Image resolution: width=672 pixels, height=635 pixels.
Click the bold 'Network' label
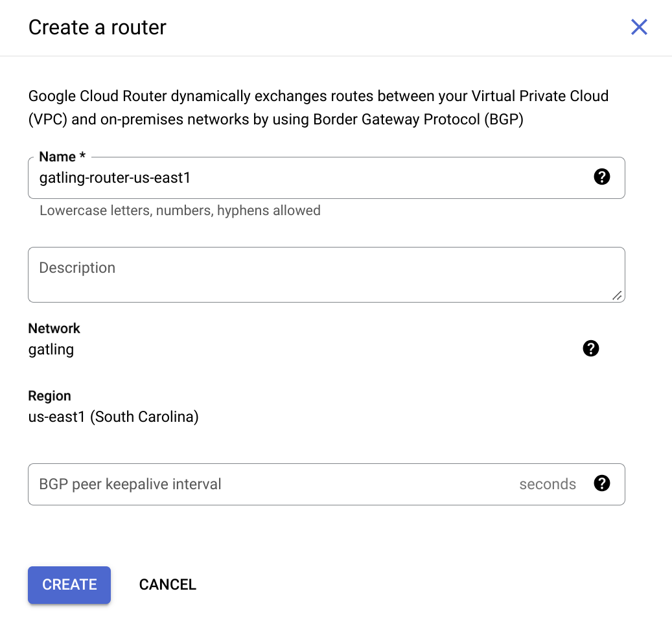click(54, 329)
